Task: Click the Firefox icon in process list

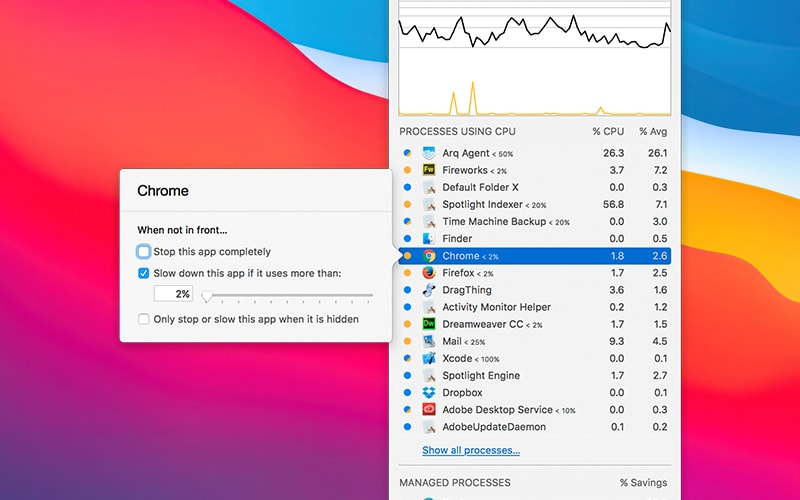Action: (429, 273)
